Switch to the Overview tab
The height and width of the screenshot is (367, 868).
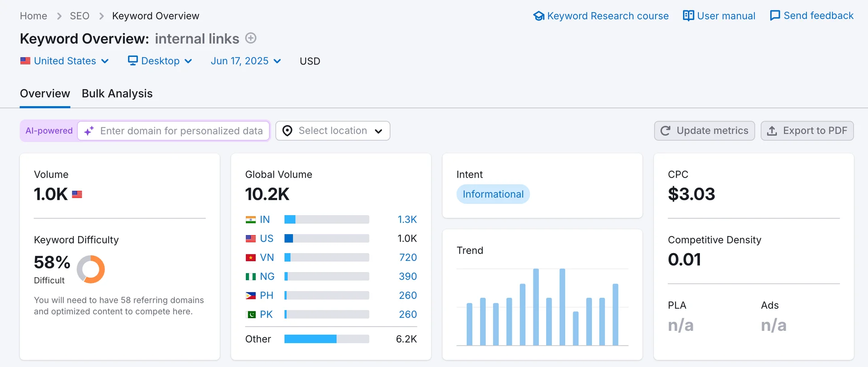click(45, 94)
